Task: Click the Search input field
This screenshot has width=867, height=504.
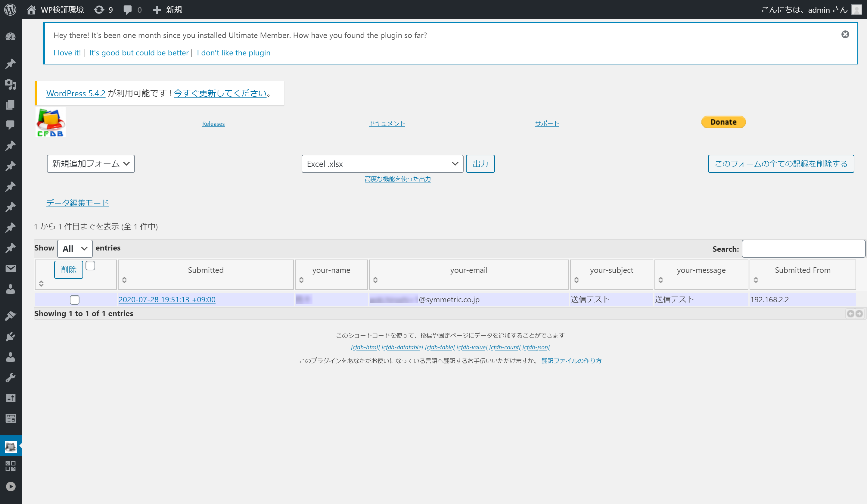Action: (803, 249)
